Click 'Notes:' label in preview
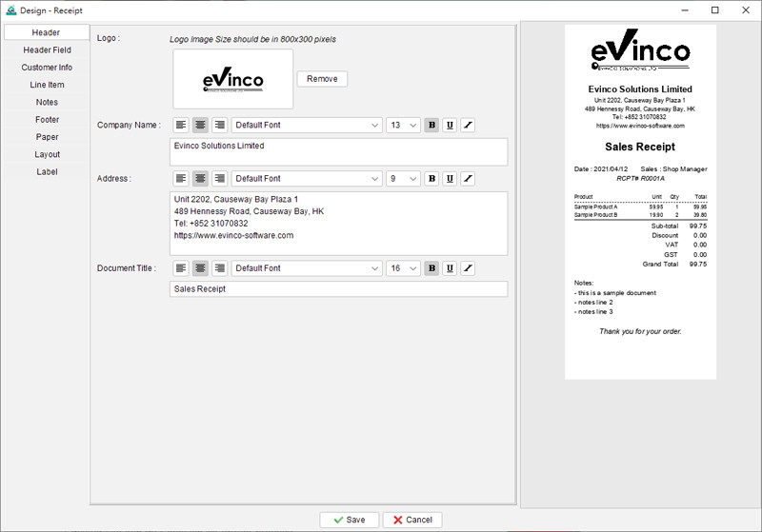Viewport: 762px width, 532px height. pyautogui.click(x=584, y=283)
